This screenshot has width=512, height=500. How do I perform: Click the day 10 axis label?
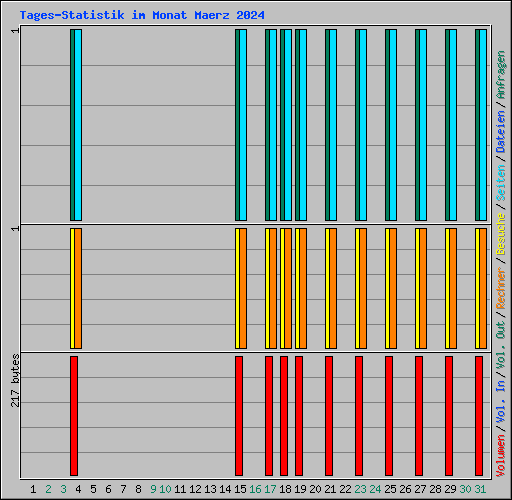pyautogui.click(x=165, y=489)
